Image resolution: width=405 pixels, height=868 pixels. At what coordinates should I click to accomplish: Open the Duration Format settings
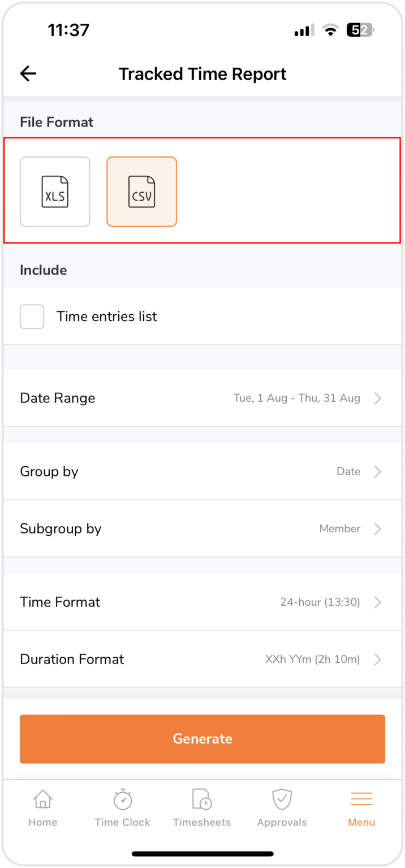202,659
